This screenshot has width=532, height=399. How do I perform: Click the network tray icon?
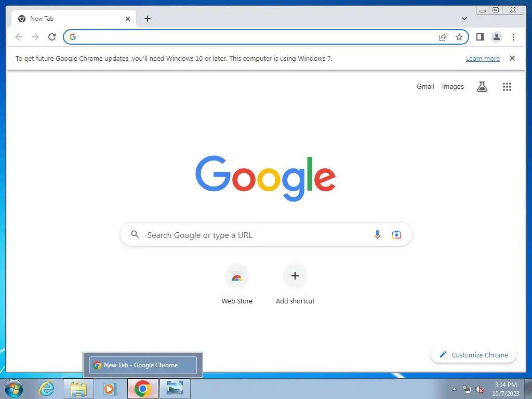click(x=467, y=390)
